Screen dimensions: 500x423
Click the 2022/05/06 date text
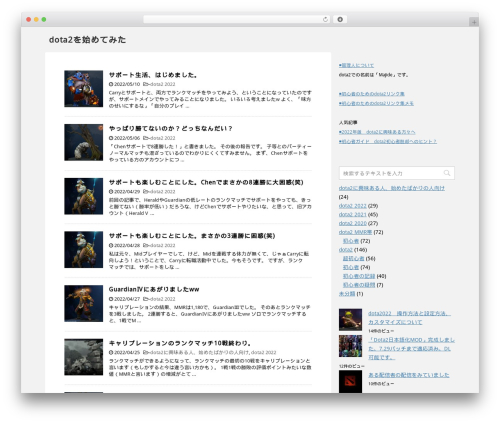tap(127, 138)
